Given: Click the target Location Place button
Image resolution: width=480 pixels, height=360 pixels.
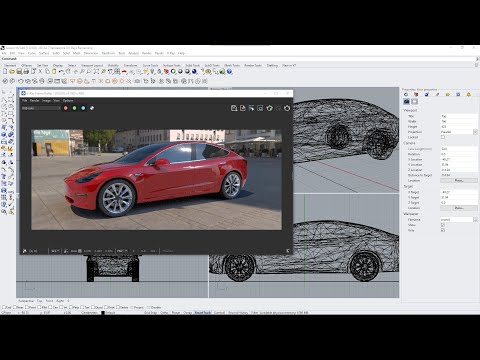Looking at the screenshot, I should coord(459,208).
